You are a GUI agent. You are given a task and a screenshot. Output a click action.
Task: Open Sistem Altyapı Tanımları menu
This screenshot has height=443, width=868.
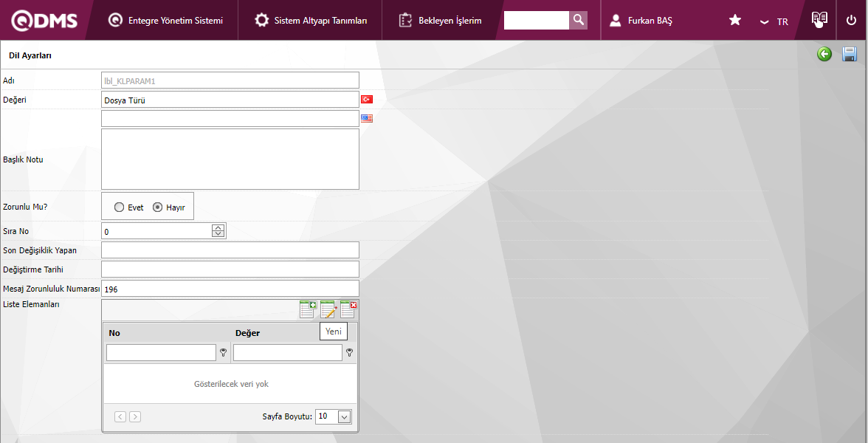(x=311, y=21)
